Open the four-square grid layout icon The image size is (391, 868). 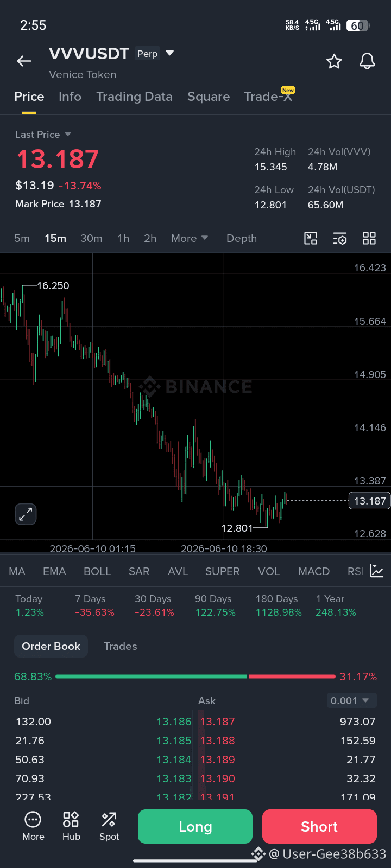pos(369,238)
